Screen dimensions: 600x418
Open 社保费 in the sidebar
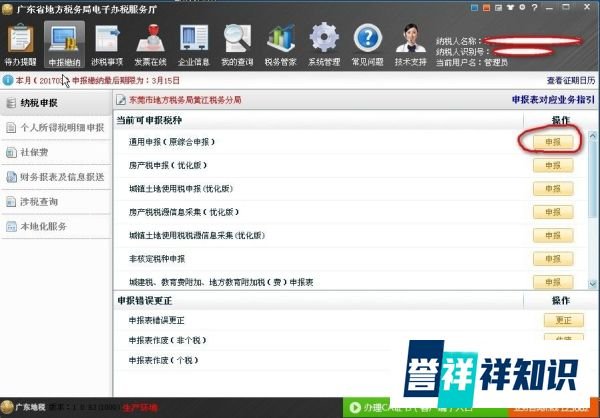click(x=56, y=152)
